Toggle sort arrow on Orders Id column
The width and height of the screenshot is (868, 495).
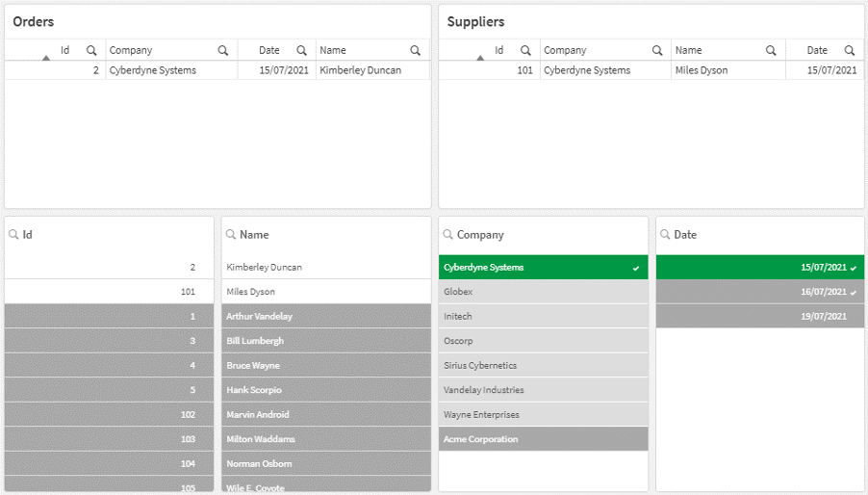click(46, 58)
